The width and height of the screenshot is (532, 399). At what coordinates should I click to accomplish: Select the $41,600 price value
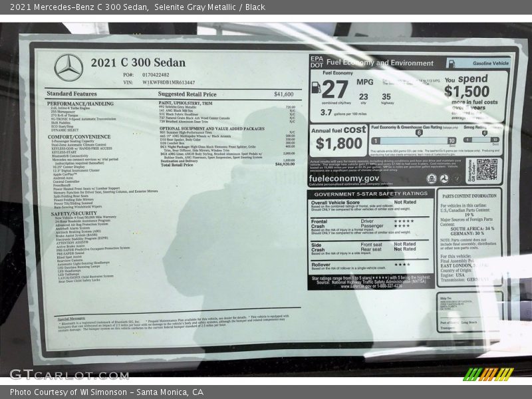pyautogui.click(x=284, y=94)
